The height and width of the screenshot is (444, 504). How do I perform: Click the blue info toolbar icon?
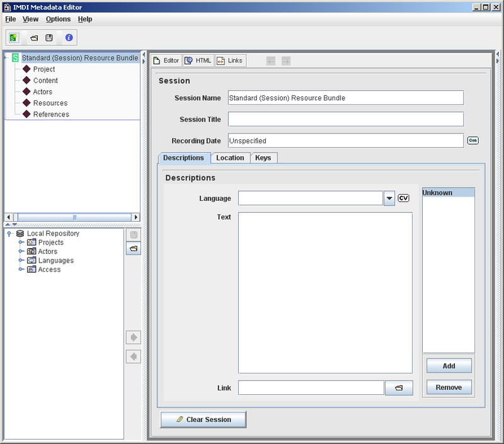[69, 38]
